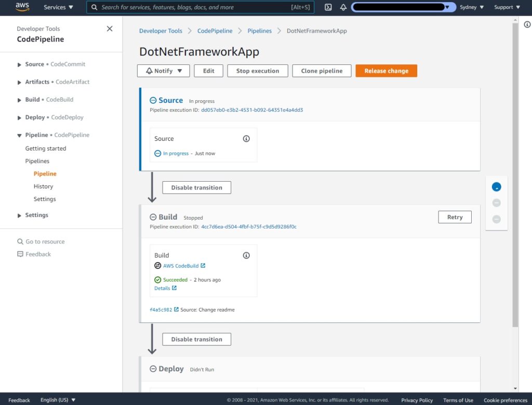This screenshot has width=532, height=405.
Task: Click the info icon in the Source action box
Action: pyautogui.click(x=246, y=139)
